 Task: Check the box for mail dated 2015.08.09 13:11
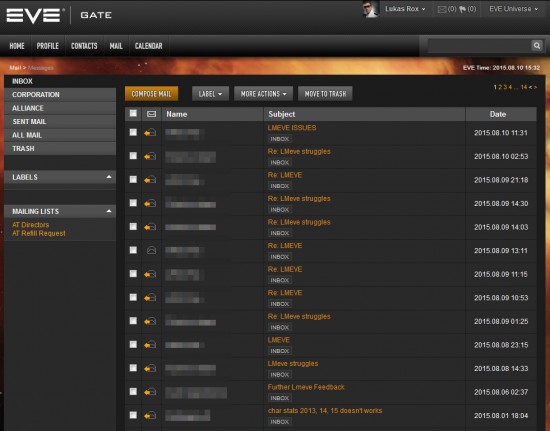(x=133, y=250)
